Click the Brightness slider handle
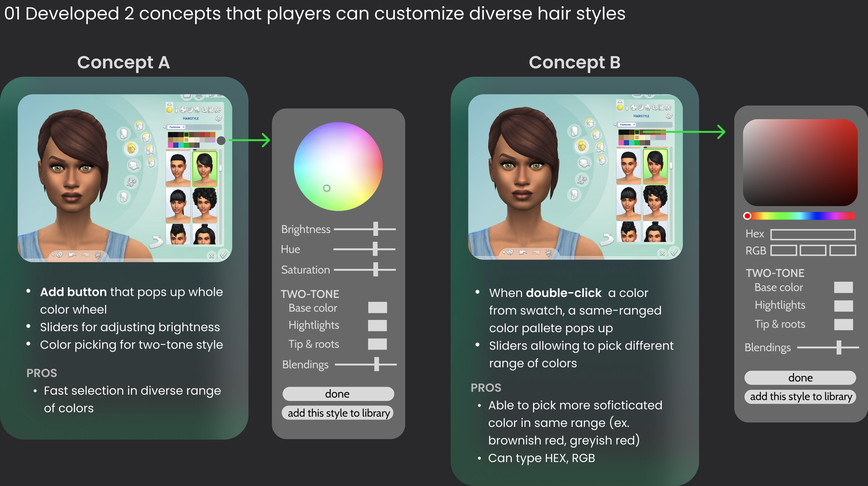Screen dimensions: 868x486 [x=375, y=229]
